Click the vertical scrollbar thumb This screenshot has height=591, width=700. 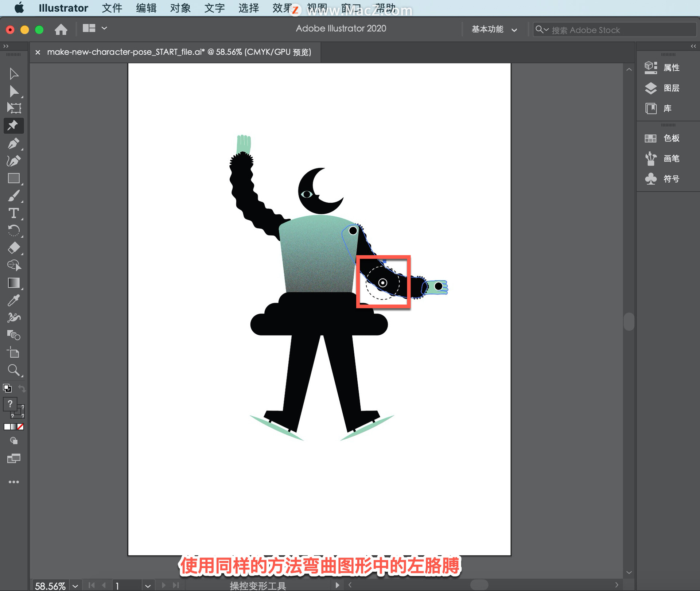629,321
